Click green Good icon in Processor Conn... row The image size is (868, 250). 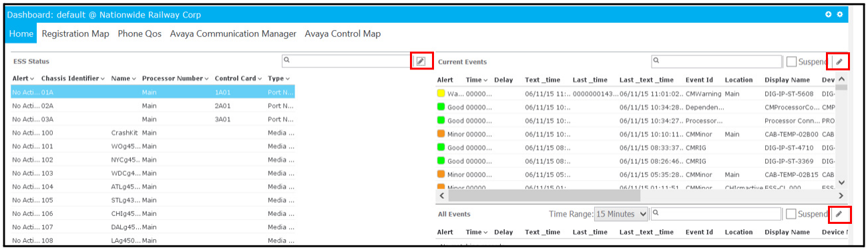pos(441,121)
